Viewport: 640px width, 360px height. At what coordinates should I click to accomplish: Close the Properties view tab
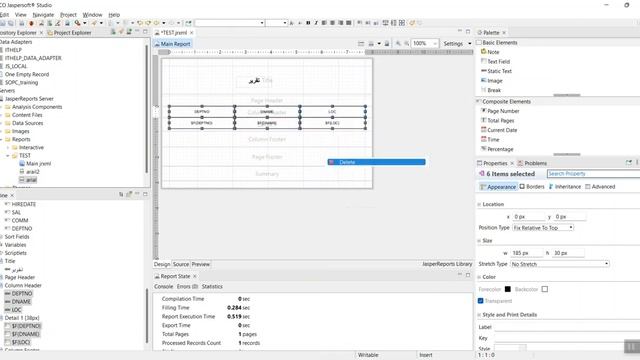512,163
